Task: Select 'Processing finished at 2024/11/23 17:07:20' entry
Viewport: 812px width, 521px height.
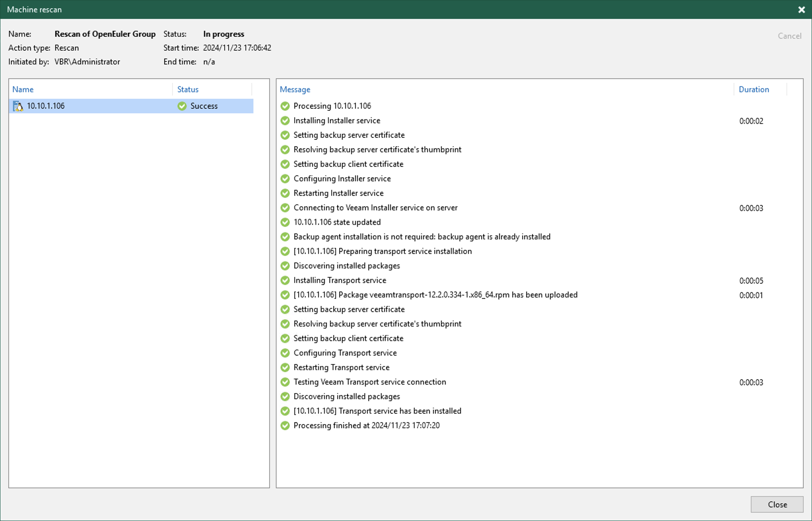Action: (x=367, y=426)
